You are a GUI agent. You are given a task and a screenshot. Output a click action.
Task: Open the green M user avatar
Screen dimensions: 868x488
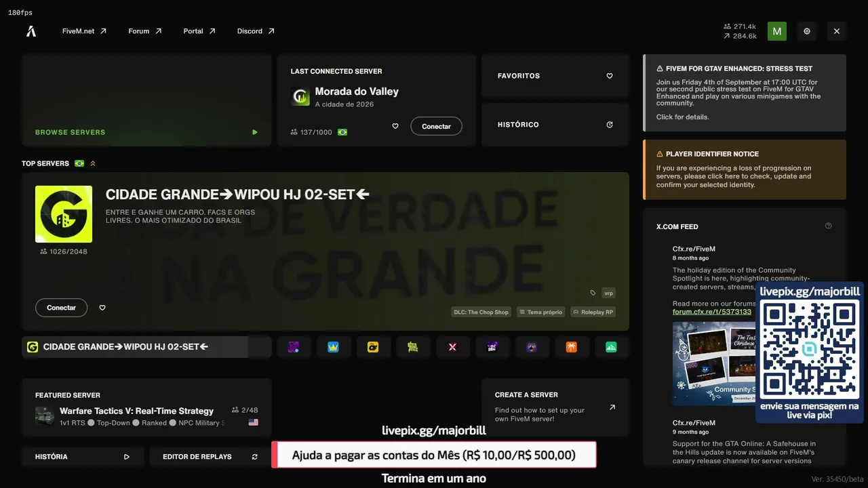tap(777, 31)
